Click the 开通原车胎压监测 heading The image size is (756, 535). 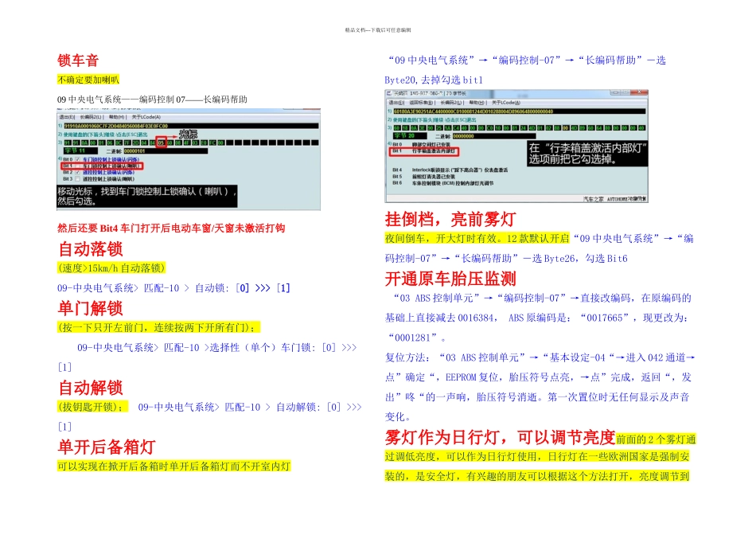click(450, 279)
